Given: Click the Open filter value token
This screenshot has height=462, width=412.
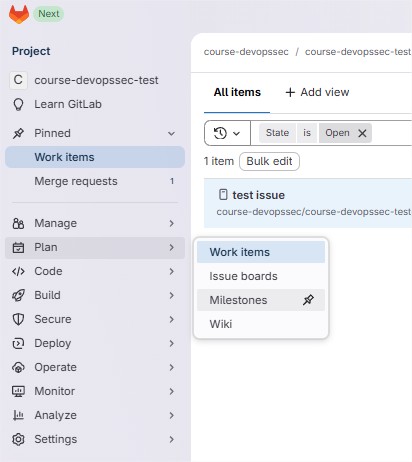Looking at the screenshot, I should 337,133.
